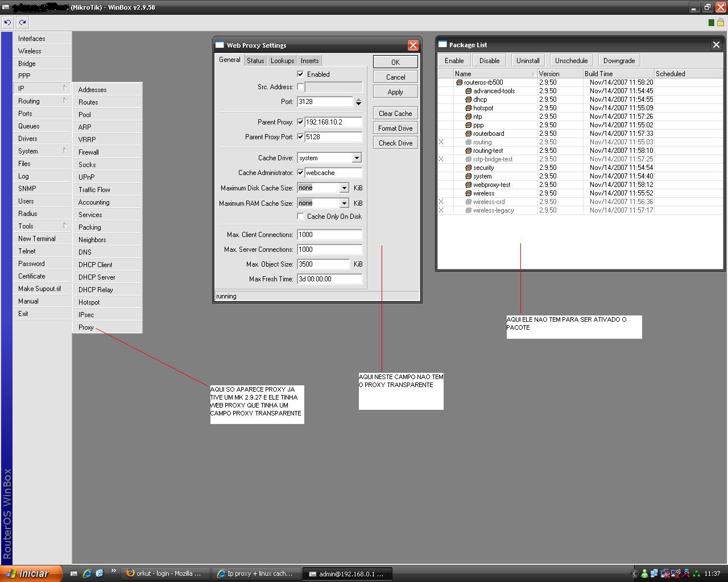
Task: Toggle the Src. Address checkbox
Action: (300, 86)
